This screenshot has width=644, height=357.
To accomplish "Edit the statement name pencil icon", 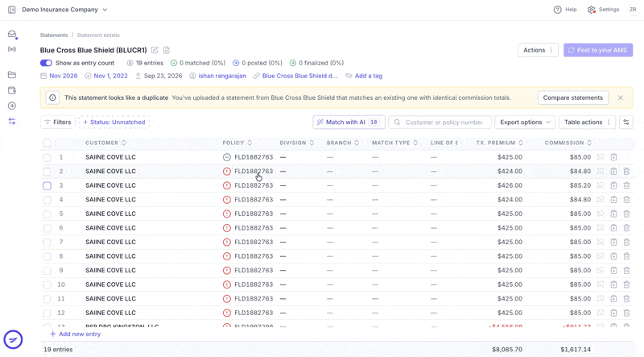I will (155, 50).
